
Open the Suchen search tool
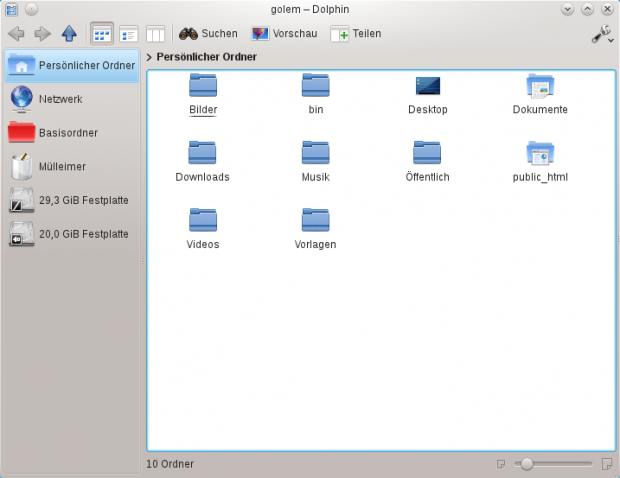pyautogui.click(x=208, y=33)
